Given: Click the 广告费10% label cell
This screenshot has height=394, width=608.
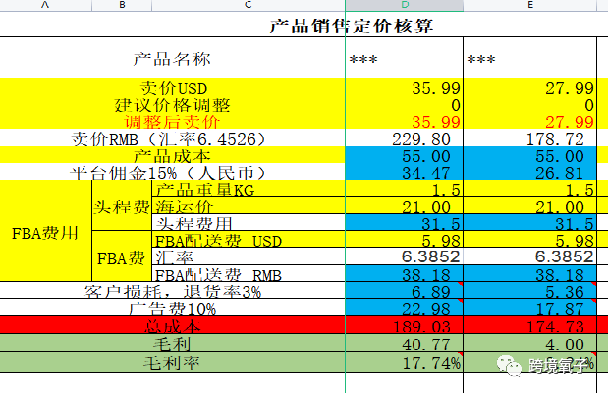Looking at the screenshot, I should click(172, 308).
